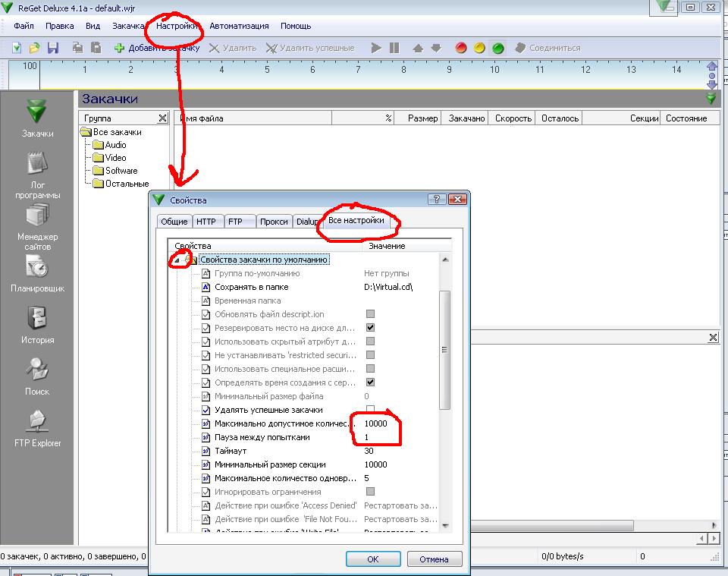
Task: Click the Поиск search sidebar icon
Action: coord(37,370)
